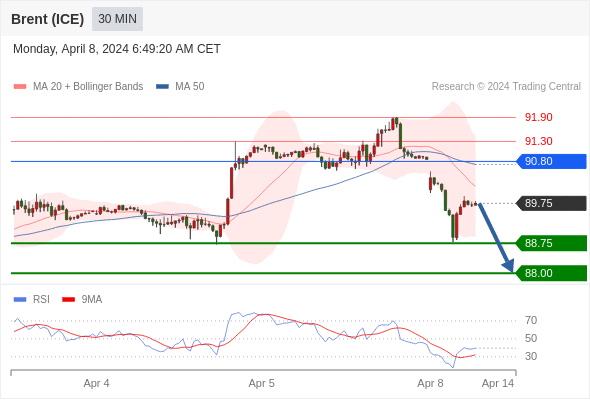Image resolution: width=590 pixels, height=400 pixels.
Task: Click the blue MA 50 legend swatch
Action: [x=162, y=87]
